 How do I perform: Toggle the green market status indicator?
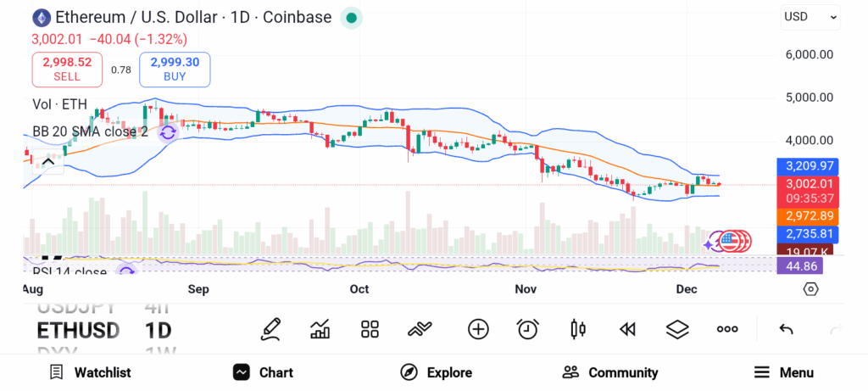(351, 17)
